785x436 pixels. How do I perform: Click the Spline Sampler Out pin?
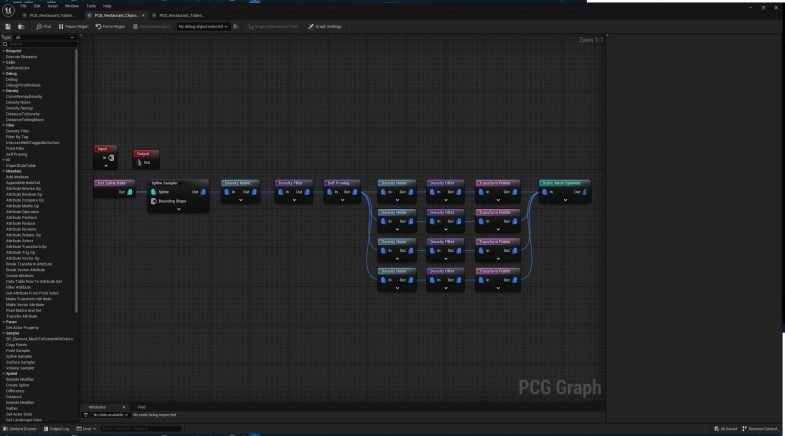click(x=203, y=192)
